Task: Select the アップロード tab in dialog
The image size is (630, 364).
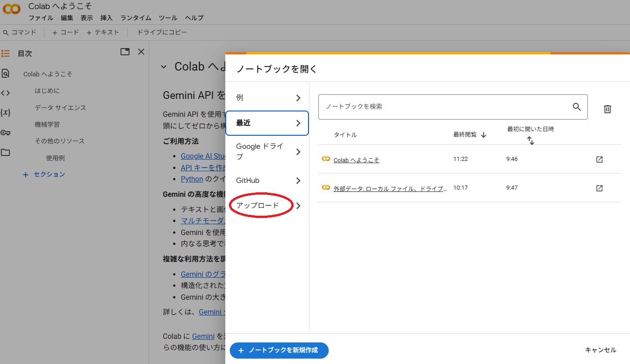Action: click(x=267, y=206)
